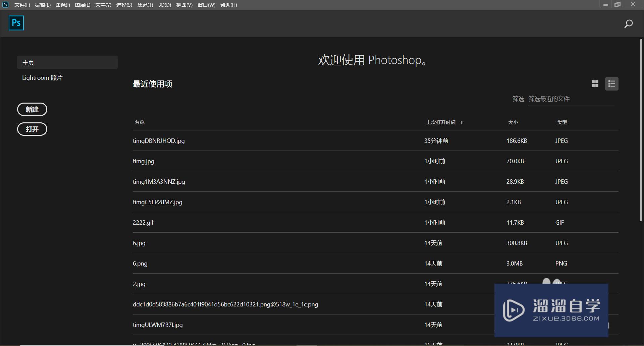
Task: Open recent file 2.jpg
Action: [139, 284]
